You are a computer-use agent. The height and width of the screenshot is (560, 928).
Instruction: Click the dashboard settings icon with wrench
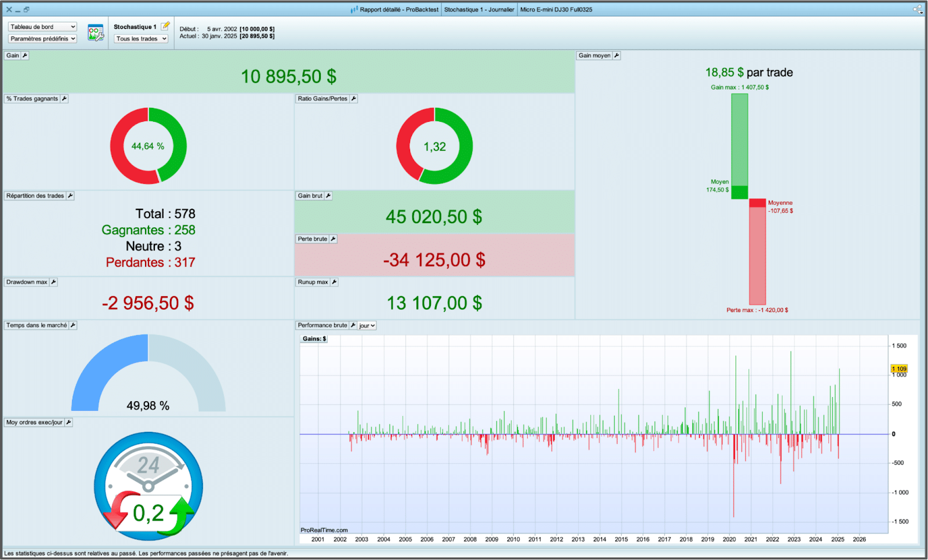point(96,33)
